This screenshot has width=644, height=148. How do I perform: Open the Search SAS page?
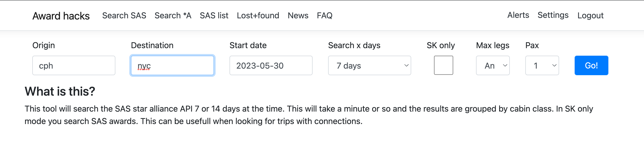pos(124,16)
